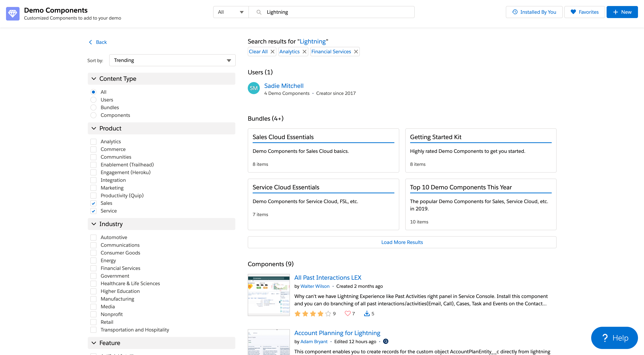The height and width of the screenshot is (355, 644).
Task: Check the Manufacturing industry checkbox
Action: tap(93, 299)
